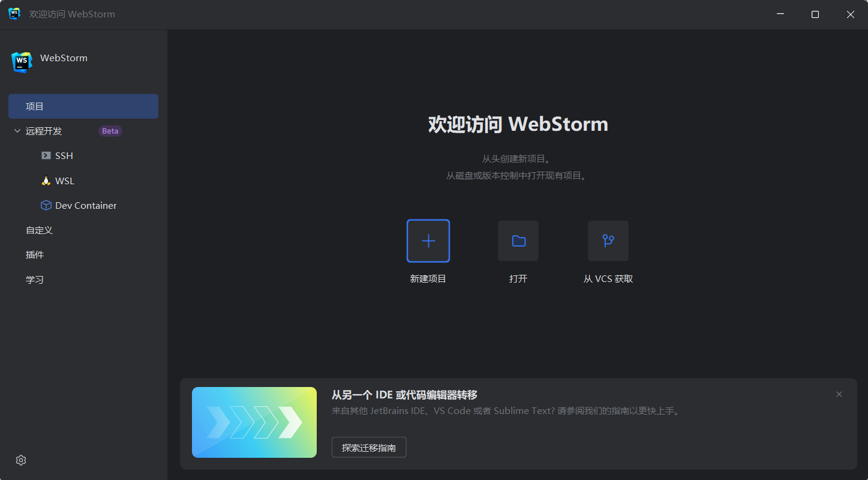Open settings via the gear icon
The image size is (868, 480).
pyautogui.click(x=20, y=460)
